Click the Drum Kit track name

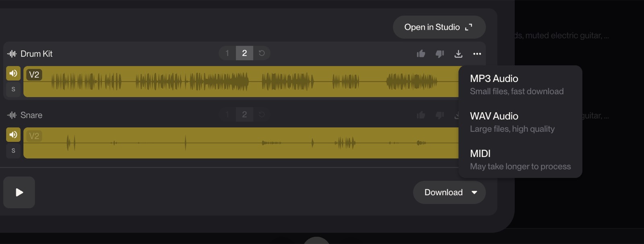pos(36,54)
